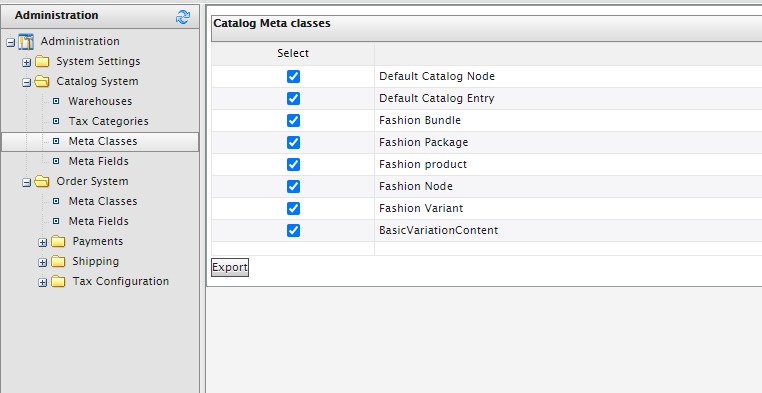This screenshot has height=393, width=762.
Task: Click the Catalog System folder icon
Action: click(42, 82)
